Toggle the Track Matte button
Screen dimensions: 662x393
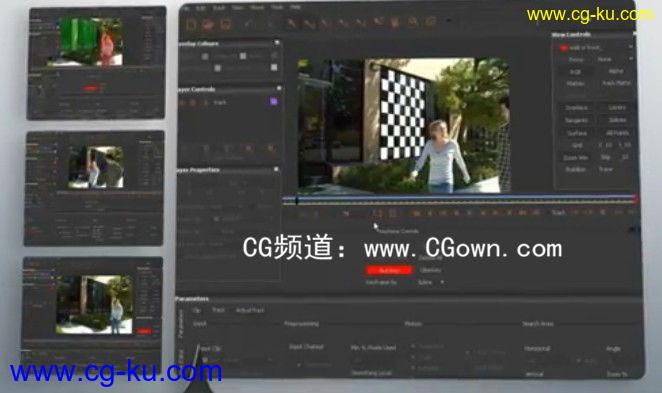pyautogui.click(x=616, y=84)
